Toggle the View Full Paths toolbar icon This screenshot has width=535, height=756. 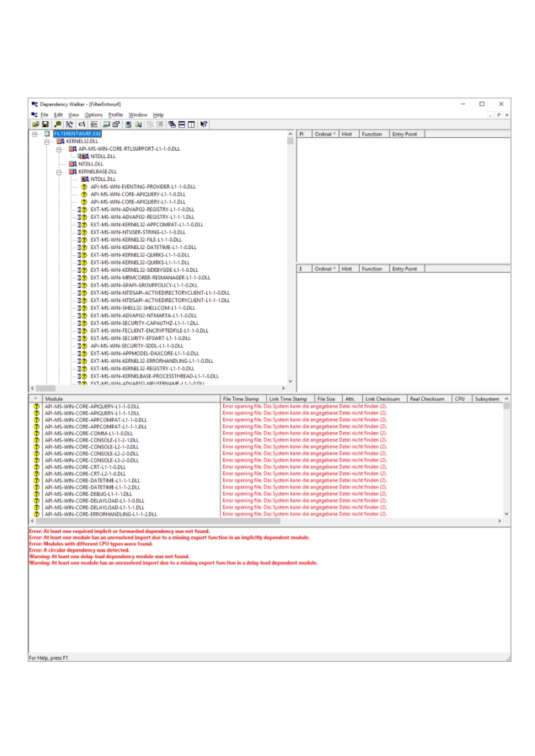(x=82, y=125)
